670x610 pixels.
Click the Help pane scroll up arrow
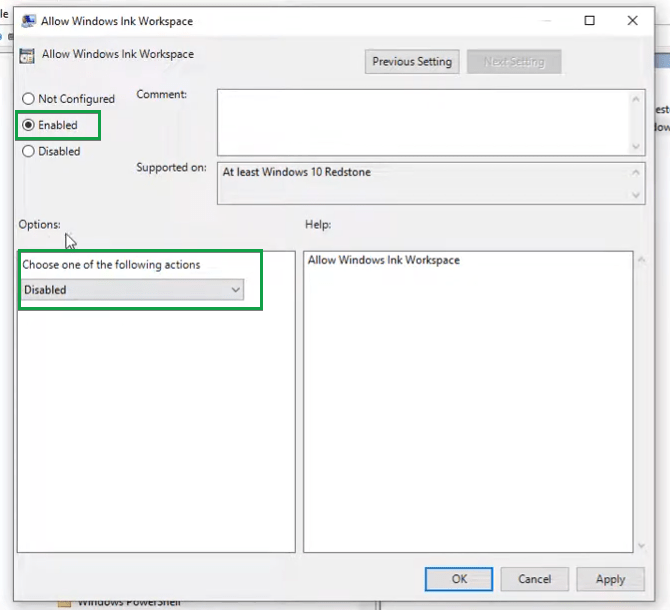tap(641, 260)
